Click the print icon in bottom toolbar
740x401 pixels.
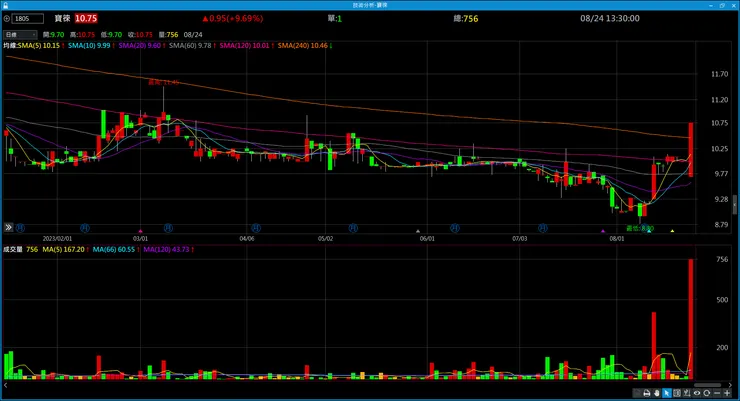[647, 393]
